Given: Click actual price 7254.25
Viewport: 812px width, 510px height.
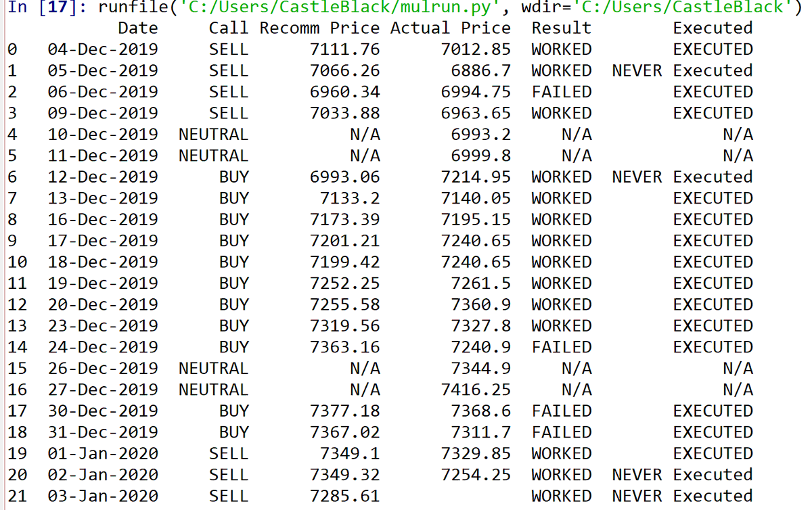Looking at the screenshot, I should tap(476, 475).
